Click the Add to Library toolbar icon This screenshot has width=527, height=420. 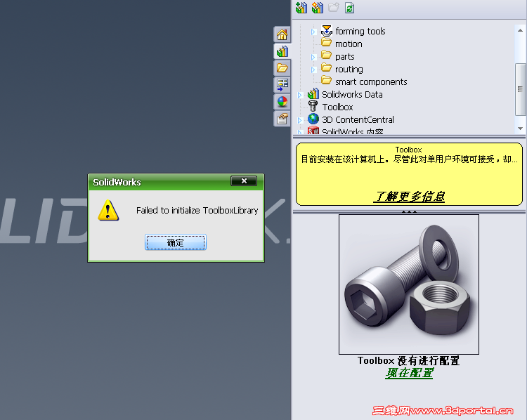pos(301,8)
